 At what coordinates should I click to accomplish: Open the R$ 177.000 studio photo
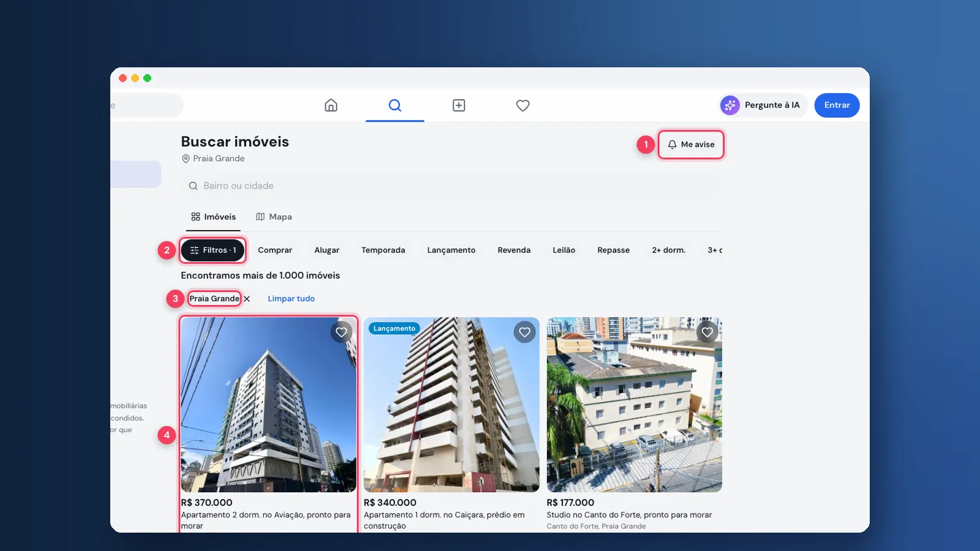point(634,405)
